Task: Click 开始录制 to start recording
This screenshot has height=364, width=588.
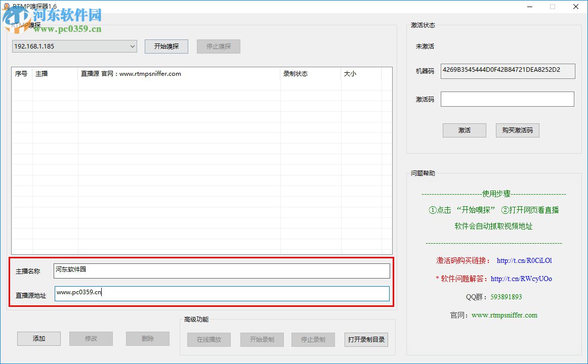Action: pos(262,339)
